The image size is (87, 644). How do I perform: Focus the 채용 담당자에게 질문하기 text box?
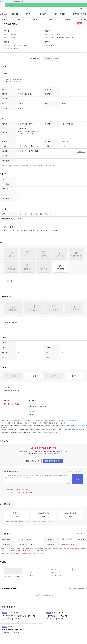(x=37, y=478)
